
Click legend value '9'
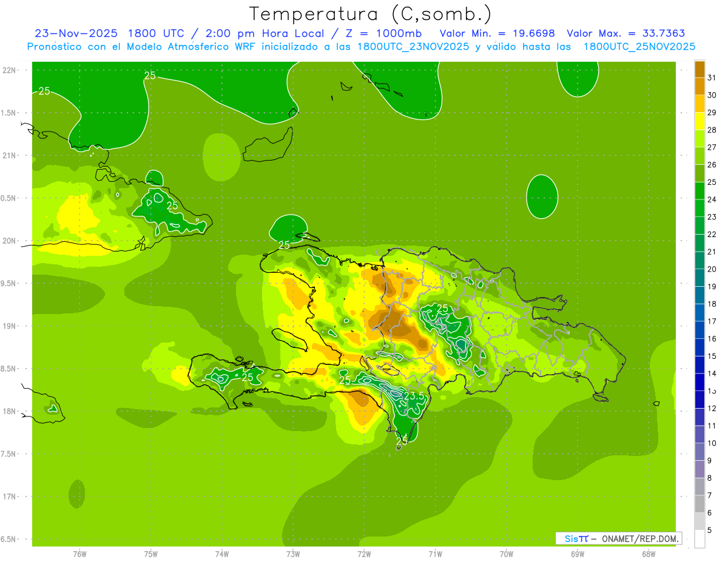point(710,461)
